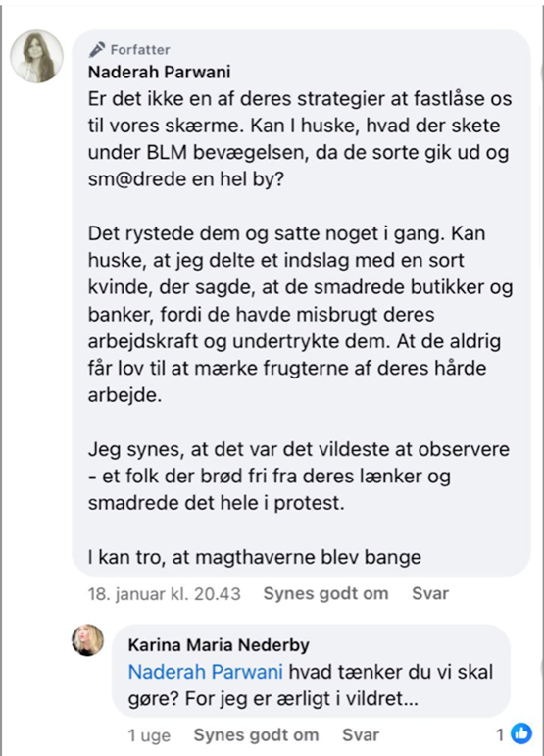The image size is (544, 756).
Task: Click the line about magthaverne blev bange
Action: 255,557
